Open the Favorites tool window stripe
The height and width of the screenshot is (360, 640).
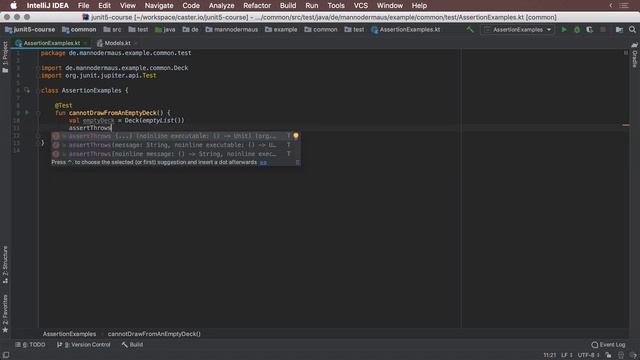pos(5,313)
